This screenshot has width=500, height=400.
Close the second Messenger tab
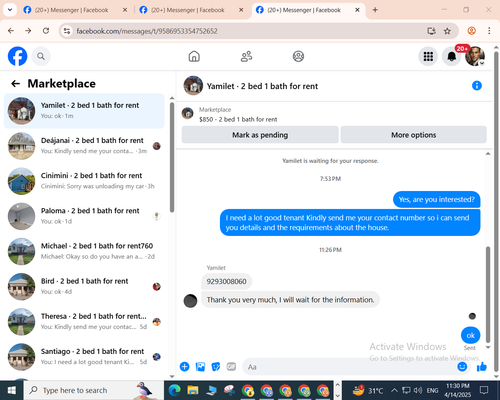point(241,10)
